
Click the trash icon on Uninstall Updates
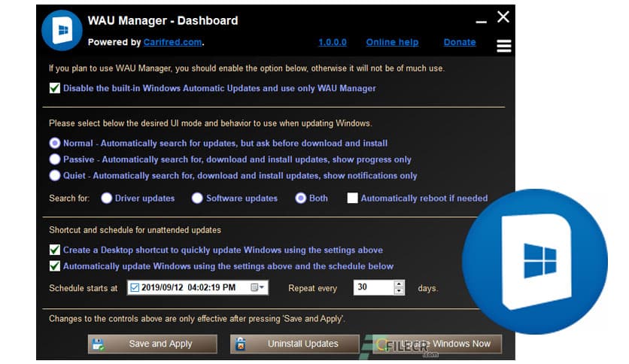(240, 344)
